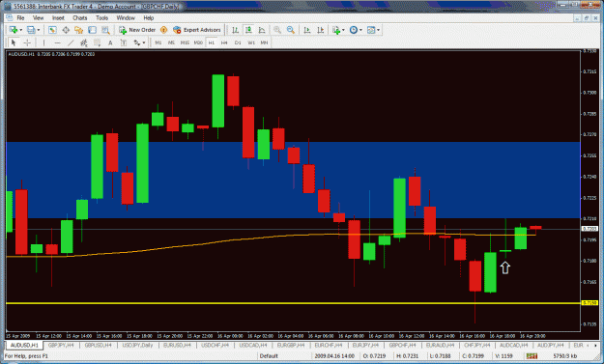Screen dimensions: 604x364
Task: Draw a horizontal line
Action: pos(57,42)
